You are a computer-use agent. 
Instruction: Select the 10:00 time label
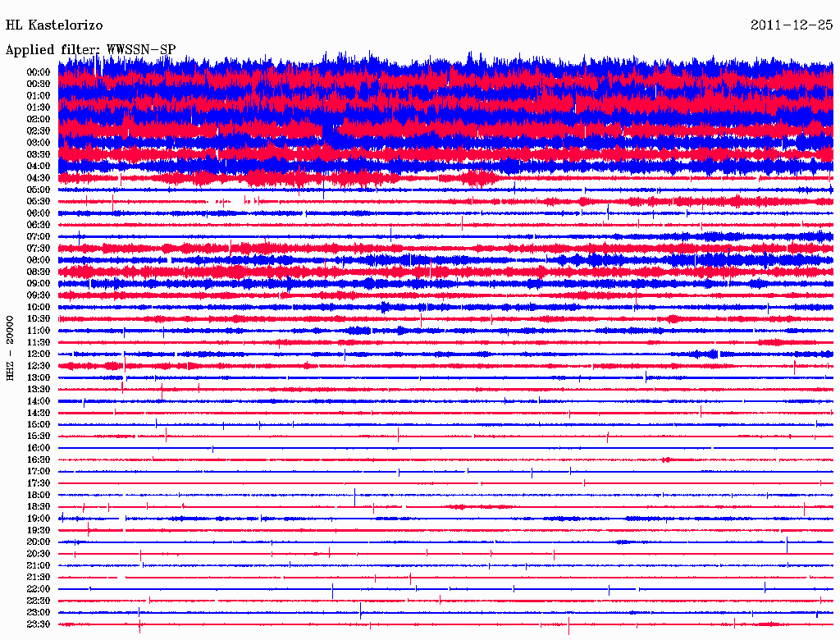[39, 307]
